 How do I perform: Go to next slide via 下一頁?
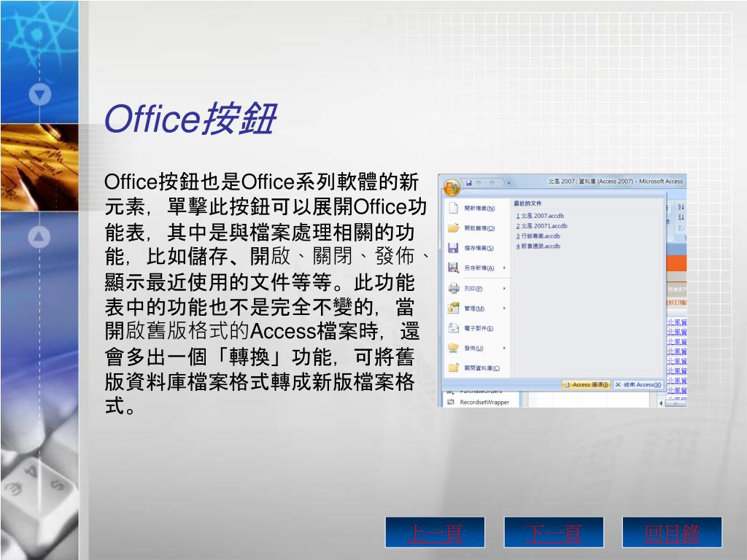[x=554, y=532]
